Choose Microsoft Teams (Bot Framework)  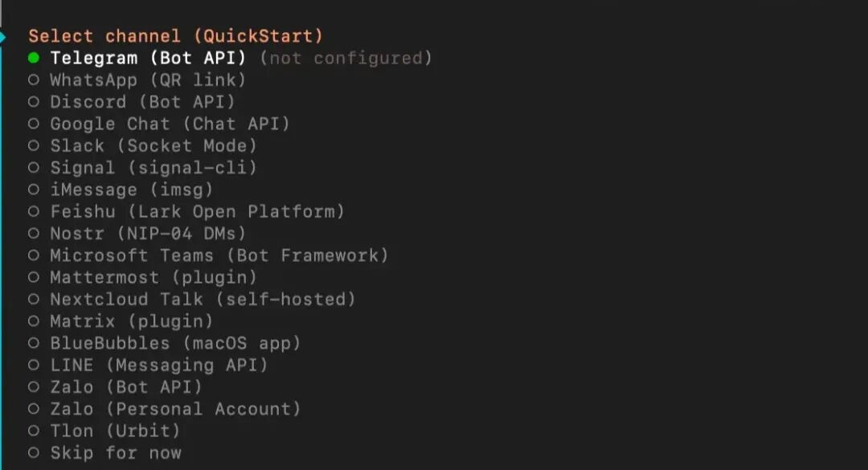[x=219, y=255]
